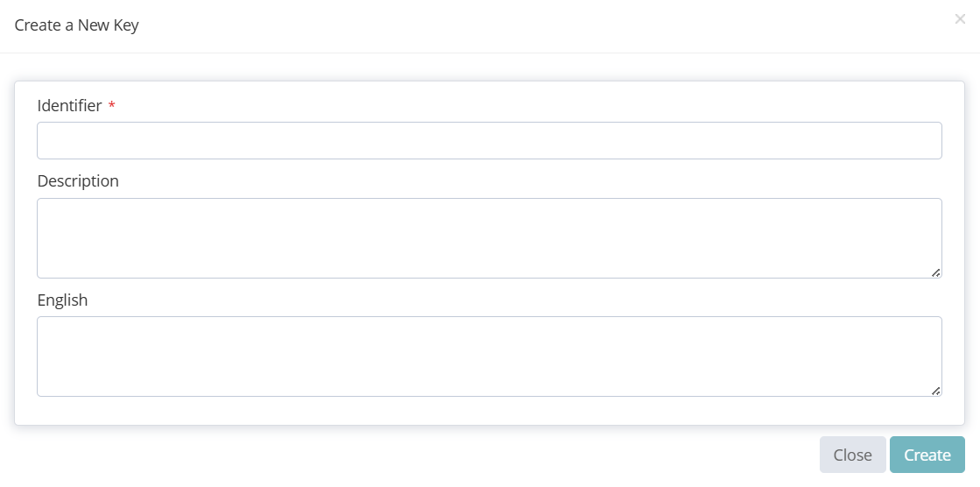
Task: Place the cursor in the key Identifier box
Action: pos(489,140)
